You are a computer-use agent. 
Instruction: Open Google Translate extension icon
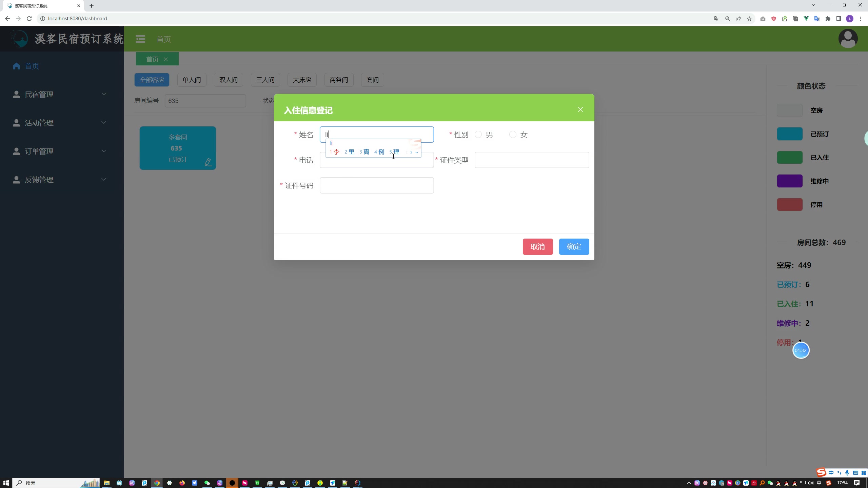(x=817, y=19)
